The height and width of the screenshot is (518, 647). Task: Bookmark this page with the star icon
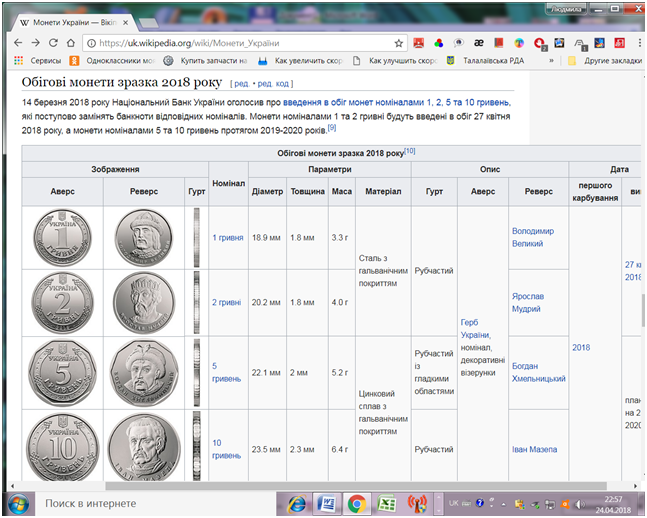(x=398, y=43)
